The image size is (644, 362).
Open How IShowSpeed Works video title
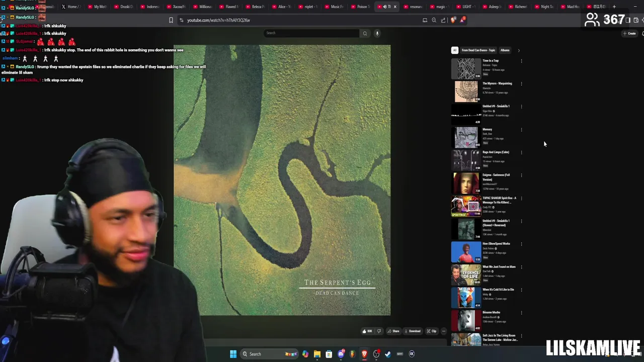click(496, 243)
